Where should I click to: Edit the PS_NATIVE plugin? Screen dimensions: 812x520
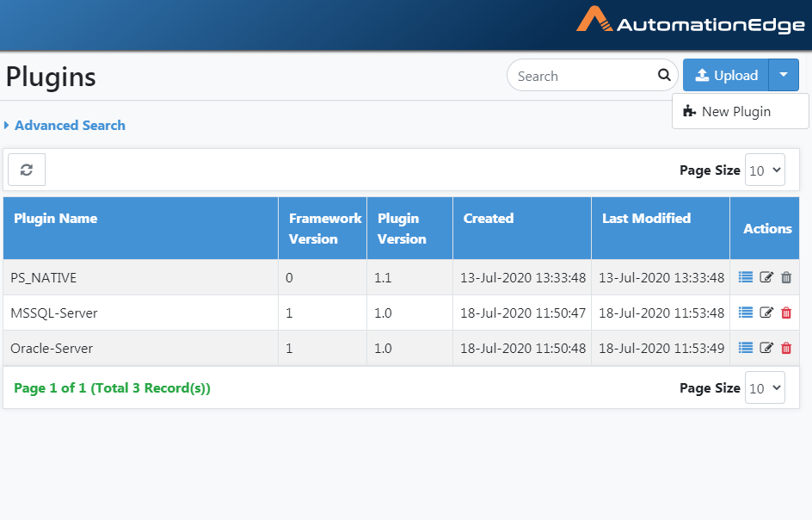point(766,277)
